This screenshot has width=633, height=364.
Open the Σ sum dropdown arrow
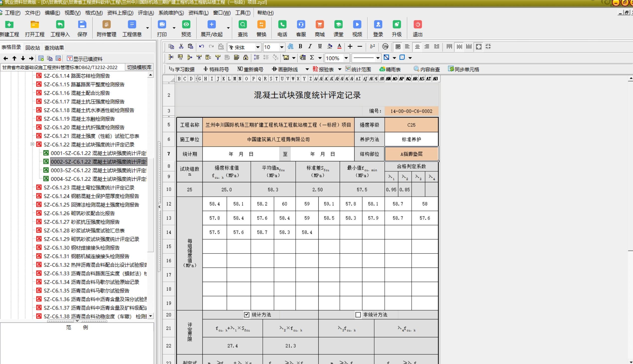tap(320, 58)
